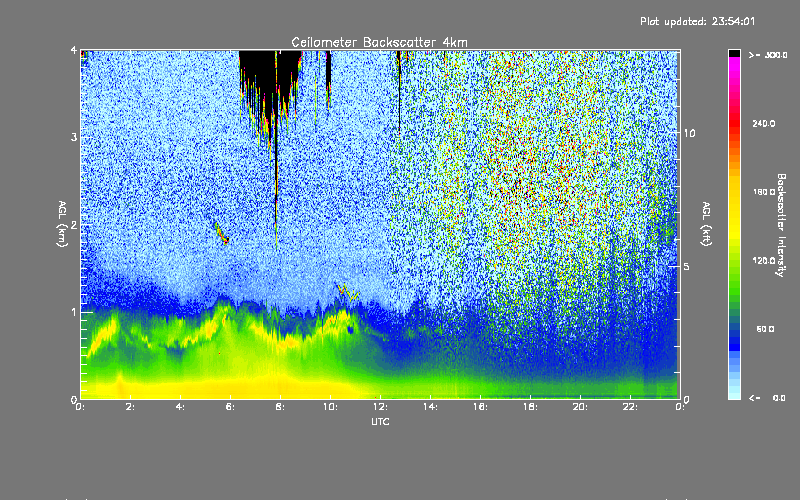
Task: Click the '2' tick on the km axis
Action: click(x=74, y=224)
